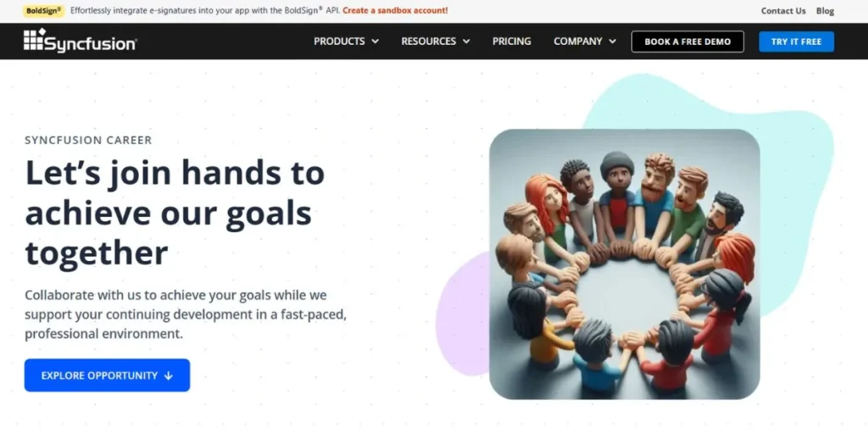
Task: Click the down arrow on Explore Opportunity
Action: pos(169,376)
